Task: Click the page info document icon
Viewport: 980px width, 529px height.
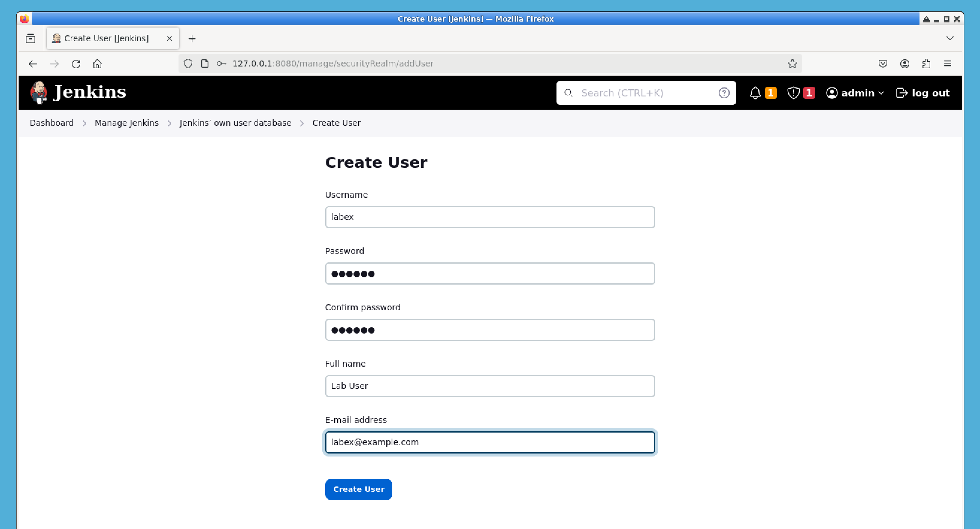Action: [x=205, y=64]
